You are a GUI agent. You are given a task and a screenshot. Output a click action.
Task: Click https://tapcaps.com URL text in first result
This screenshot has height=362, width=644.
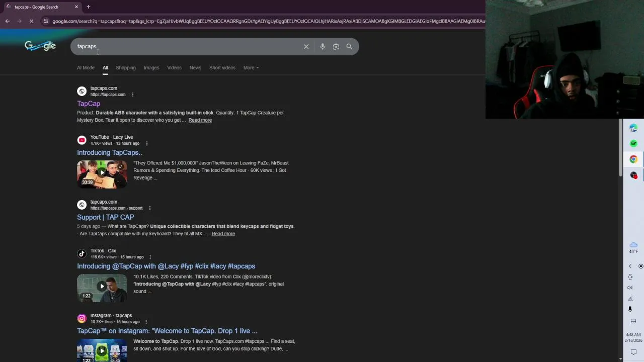tap(108, 95)
